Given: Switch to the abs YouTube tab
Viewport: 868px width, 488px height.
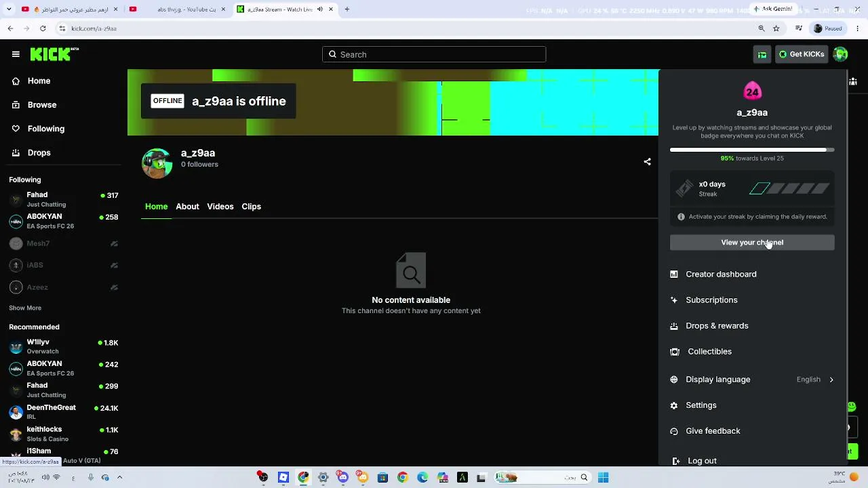Looking at the screenshot, I should [x=180, y=9].
